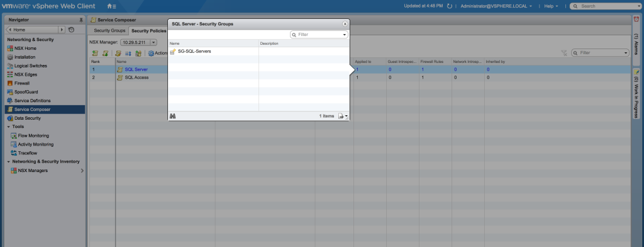Sort popup list by the Name column

tap(213, 43)
